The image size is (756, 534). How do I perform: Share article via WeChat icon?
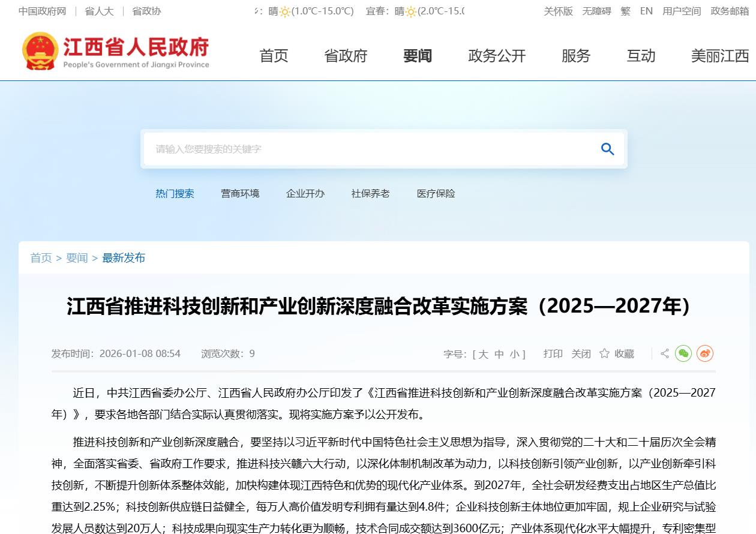pos(683,353)
